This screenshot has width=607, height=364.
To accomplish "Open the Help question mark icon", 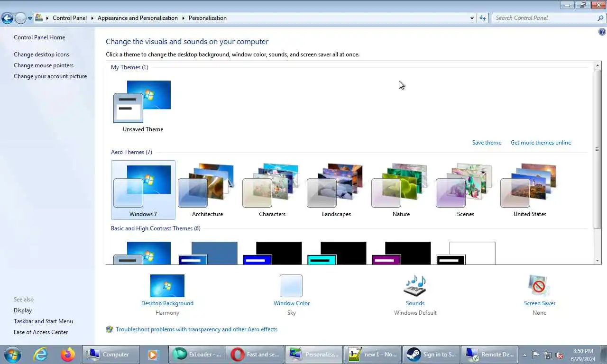I will coord(602,32).
